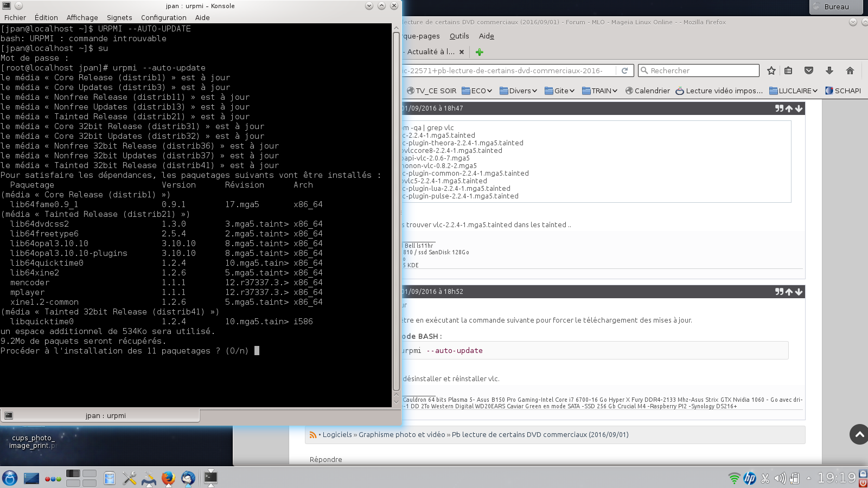This screenshot has width=868, height=488.
Task: Reload the page in Firefox
Action: 624,70
